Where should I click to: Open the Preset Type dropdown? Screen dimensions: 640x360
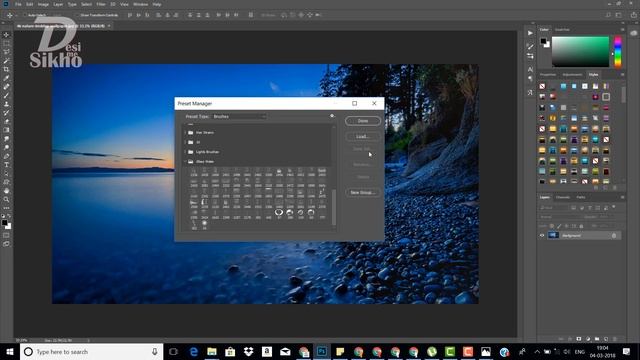tap(239, 116)
